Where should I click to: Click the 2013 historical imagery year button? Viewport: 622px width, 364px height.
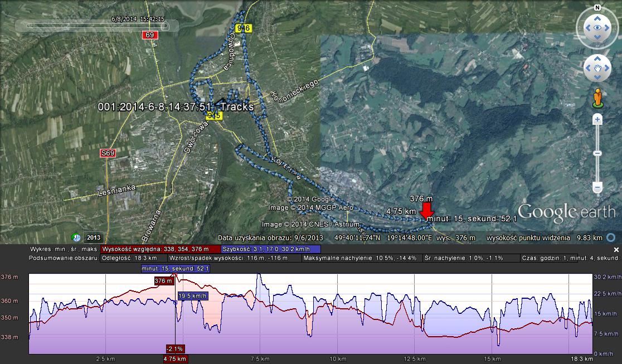93,237
